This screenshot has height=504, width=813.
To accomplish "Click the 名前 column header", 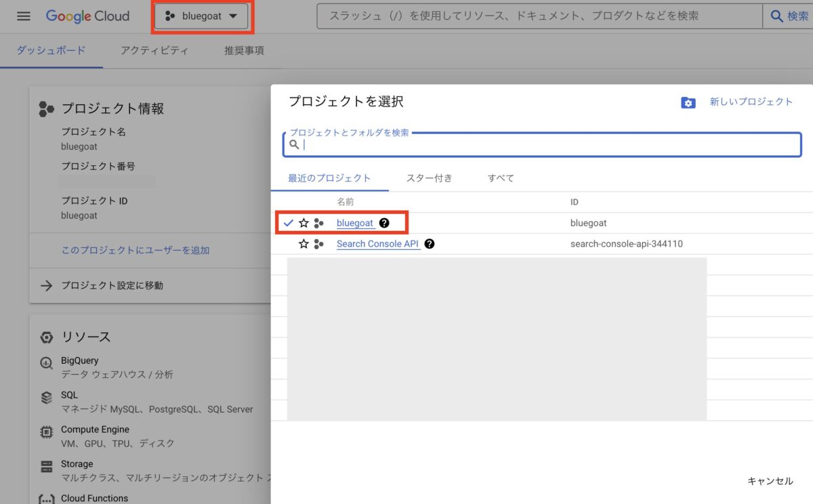I will coord(345,202).
